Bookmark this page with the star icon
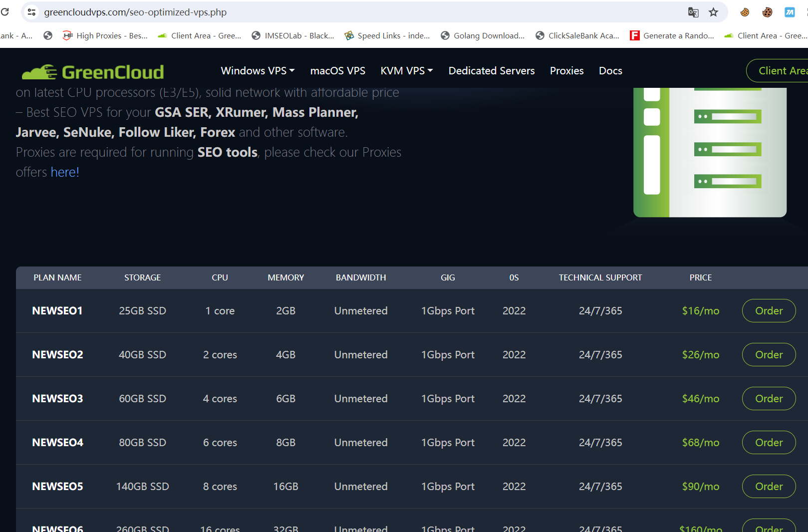808x532 pixels. click(x=714, y=12)
